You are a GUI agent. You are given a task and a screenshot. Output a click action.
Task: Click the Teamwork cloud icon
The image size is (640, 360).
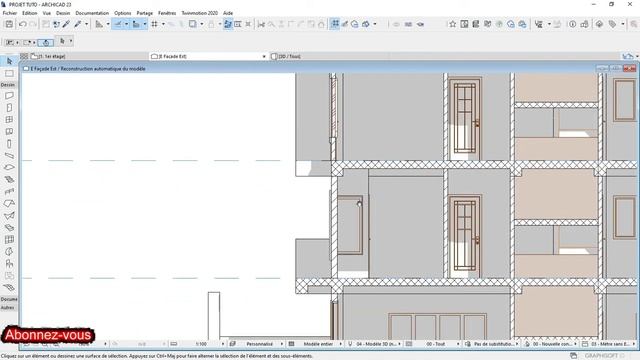coord(511,24)
